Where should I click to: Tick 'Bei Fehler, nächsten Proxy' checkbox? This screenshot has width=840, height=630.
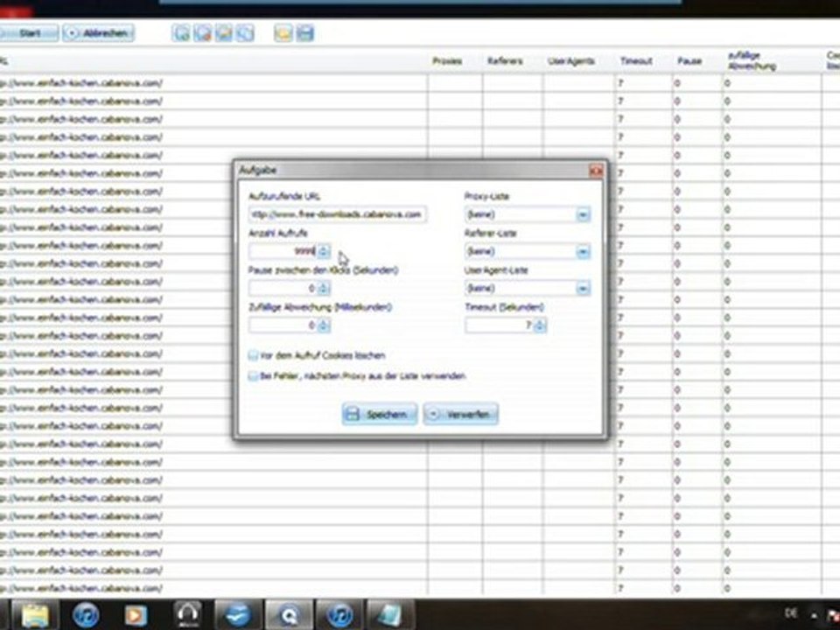(x=254, y=376)
